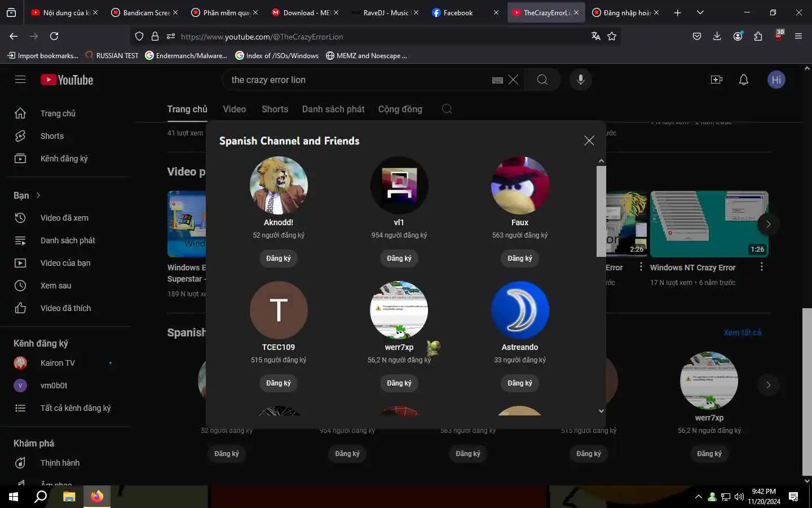Open Windows Start menu

[14, 497]
